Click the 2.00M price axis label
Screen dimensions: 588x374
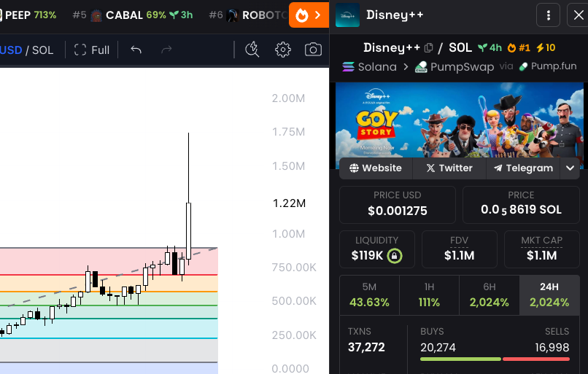288,98
